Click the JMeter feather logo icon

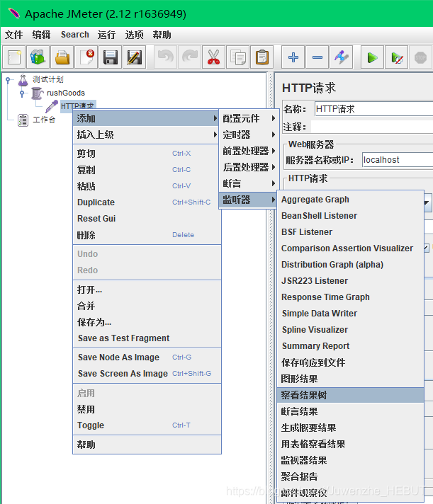tap(14, 13)
